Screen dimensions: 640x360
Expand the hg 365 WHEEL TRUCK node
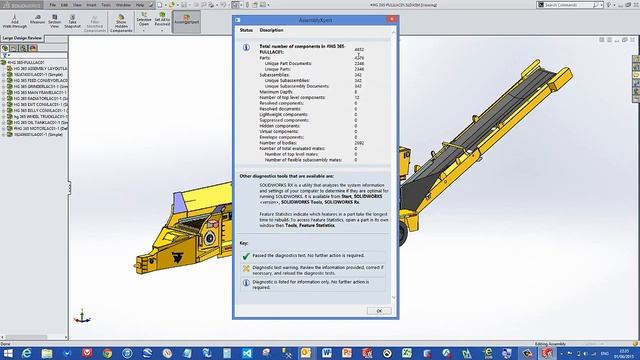pos(4,116)
